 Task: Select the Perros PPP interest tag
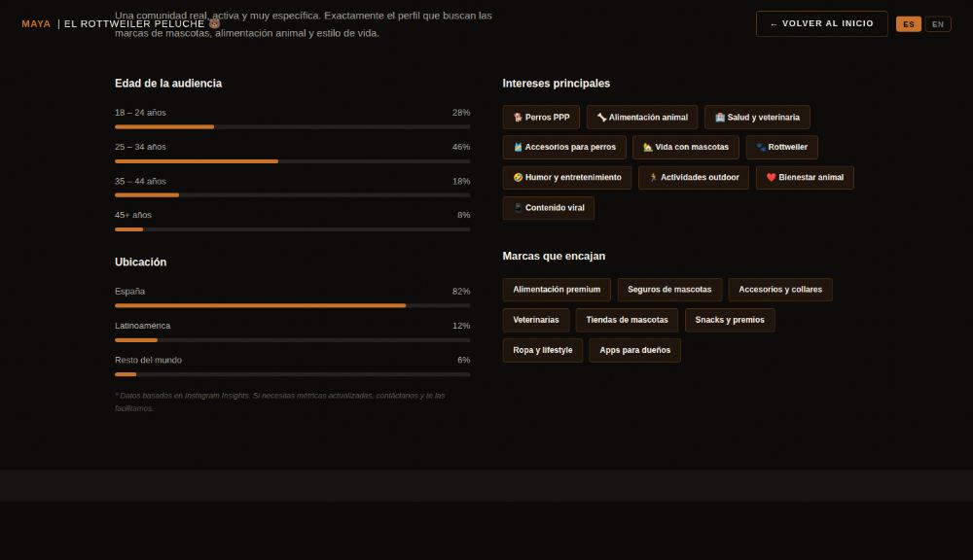(x=541, y=118)
